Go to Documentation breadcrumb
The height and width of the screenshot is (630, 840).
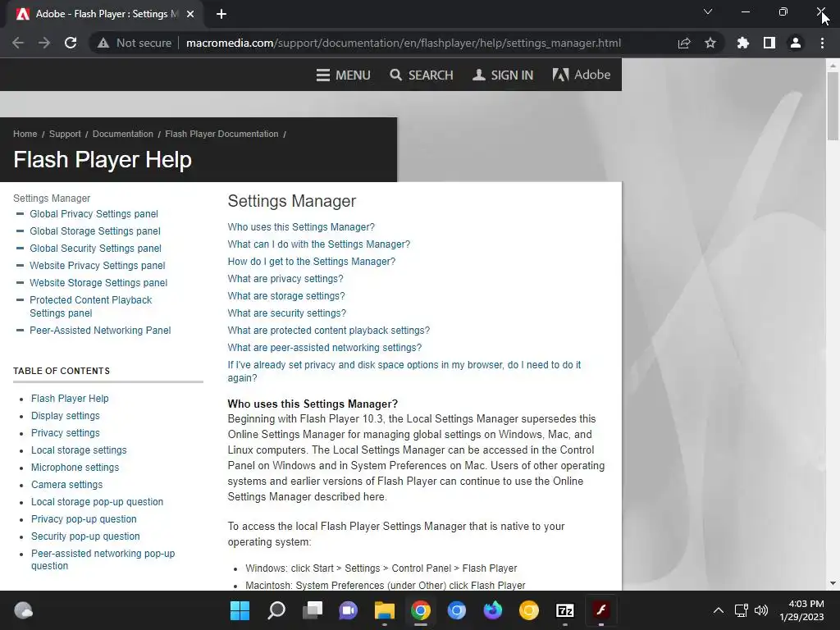tap(123, 134)
